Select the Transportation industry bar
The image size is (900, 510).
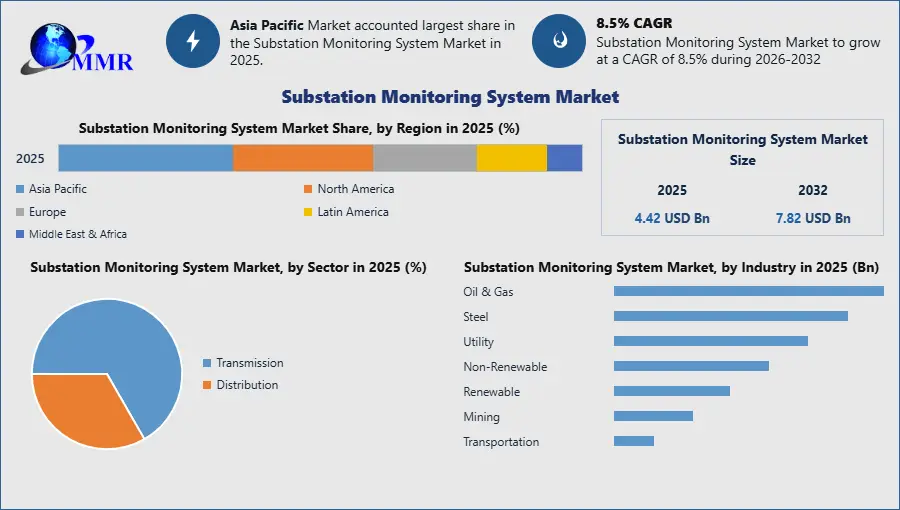(633, 441)
